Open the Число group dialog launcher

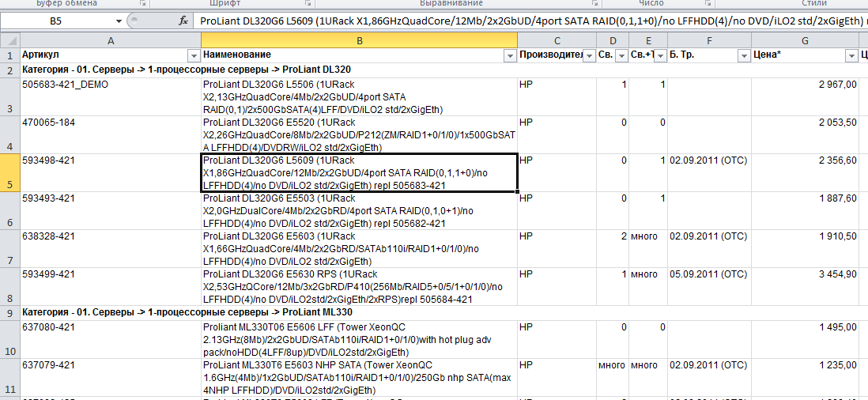coord(708,3)
